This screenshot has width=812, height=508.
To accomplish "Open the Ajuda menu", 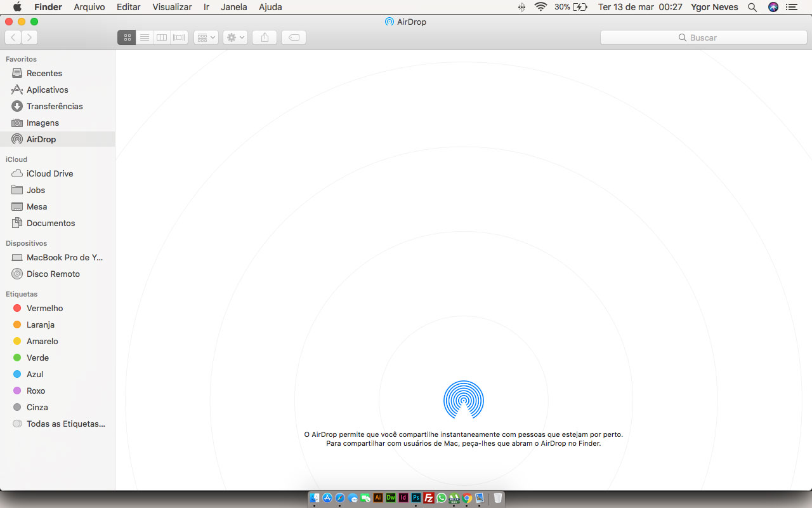I will [270, 7].
